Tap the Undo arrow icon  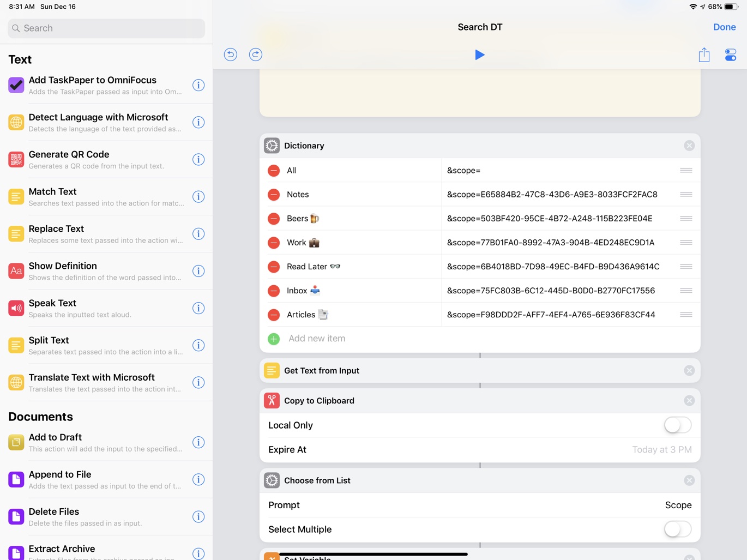(231, 55)
